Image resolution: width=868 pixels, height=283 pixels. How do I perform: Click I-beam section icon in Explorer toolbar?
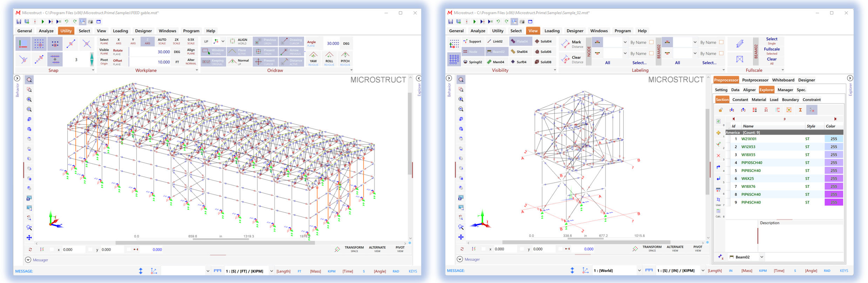coord(800,110)
